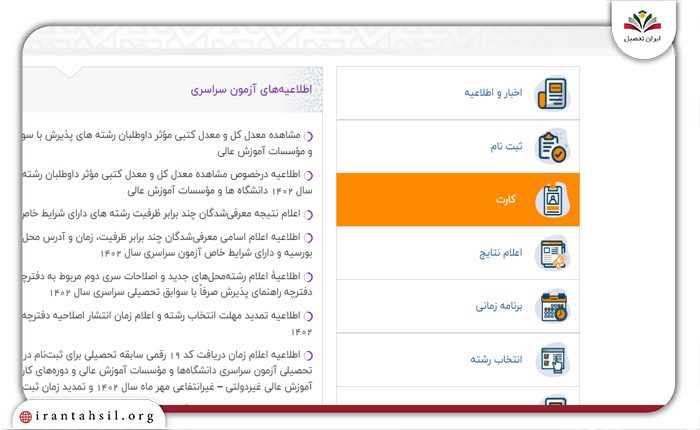Open the اخبار و اطلاعیه menu item
This screenshot has width=700, height=430.
458,93
